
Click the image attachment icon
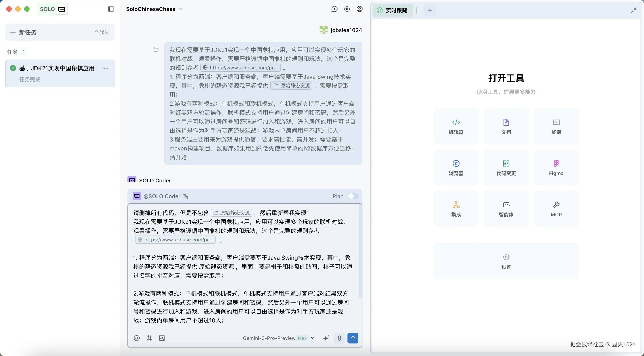(162, 338)
